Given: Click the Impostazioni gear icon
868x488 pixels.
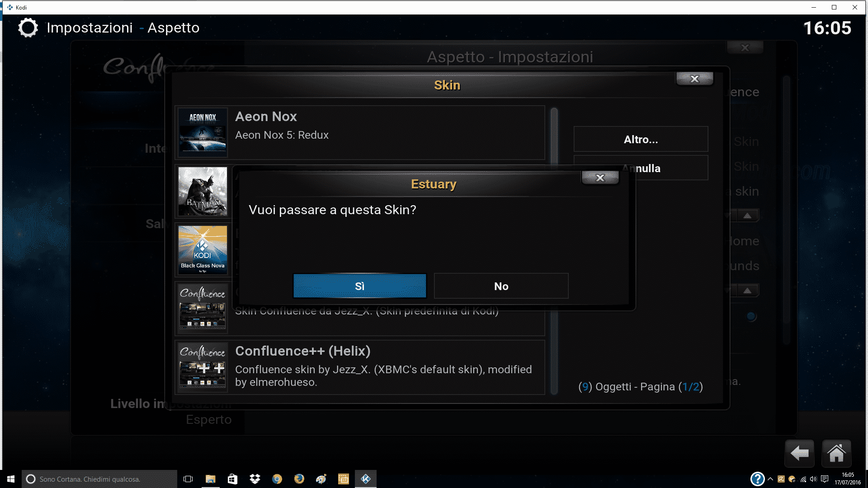Looking at the screenshot, I should click(x=28, y=28).
